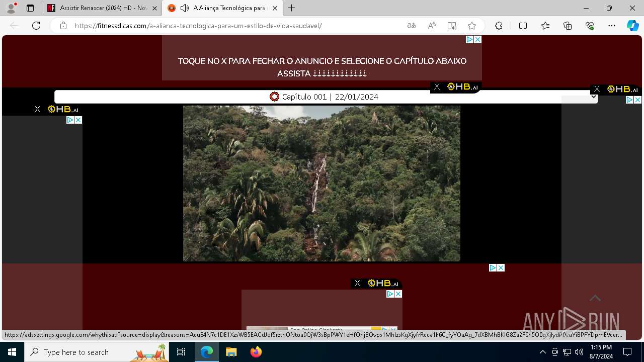Open Browser essentials heart icon
644x362 pixels.
pos(590,26)
